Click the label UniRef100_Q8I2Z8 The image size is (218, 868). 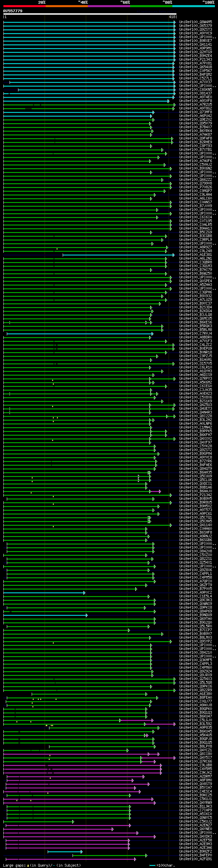coord(196,416)
